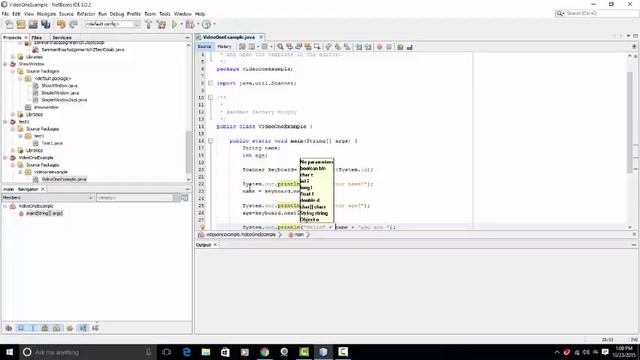640x360 pixels.
Task: Click the Uncomment icon in the editor toolbar
Action: [409, 47]
